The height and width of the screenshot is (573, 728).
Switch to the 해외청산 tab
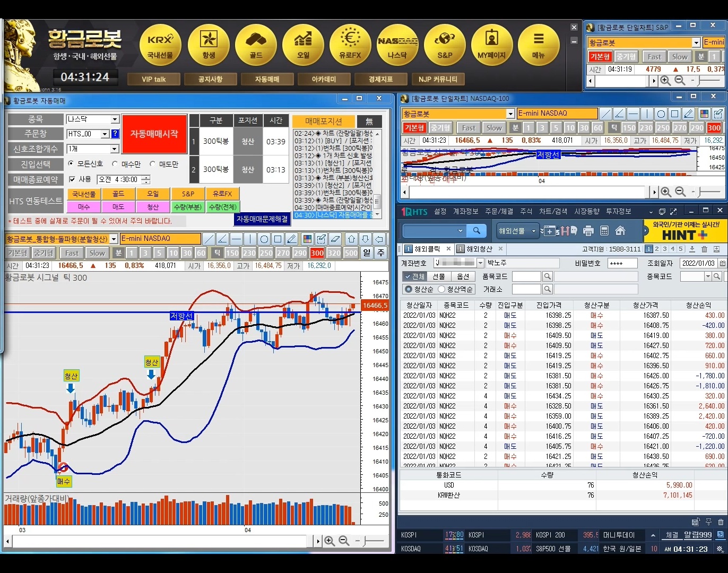[x=479, y=249]
